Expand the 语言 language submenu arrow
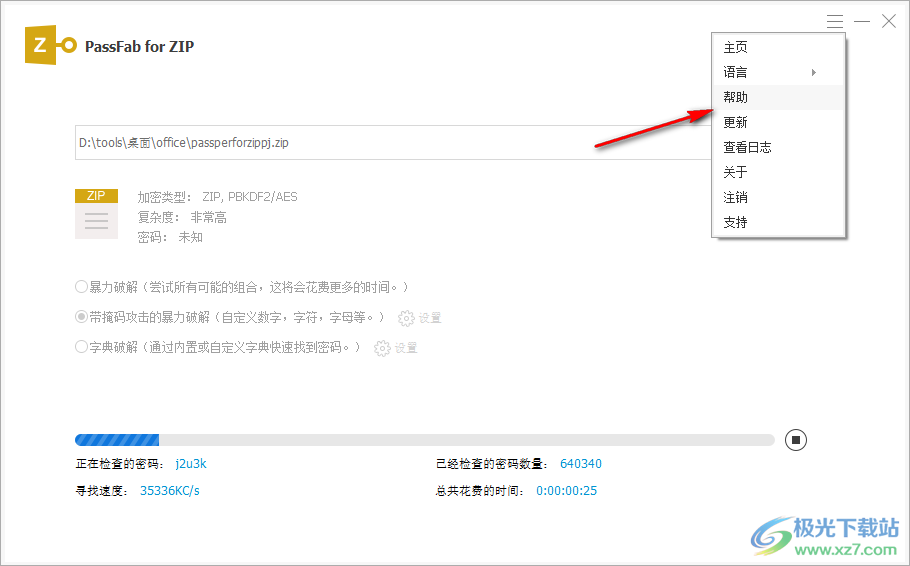The image size is (910, 566). tap(814, 73)
